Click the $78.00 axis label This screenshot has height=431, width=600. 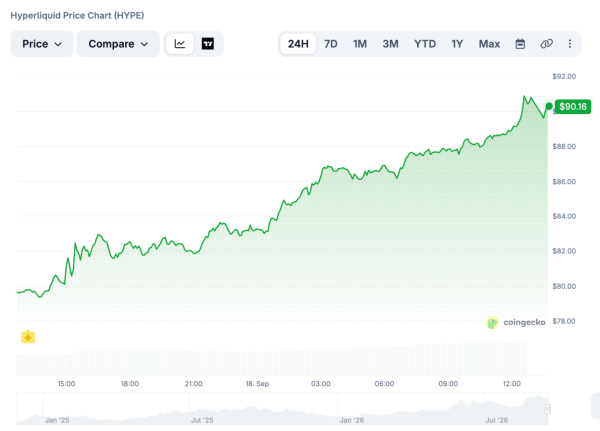[x=564, y=321]
